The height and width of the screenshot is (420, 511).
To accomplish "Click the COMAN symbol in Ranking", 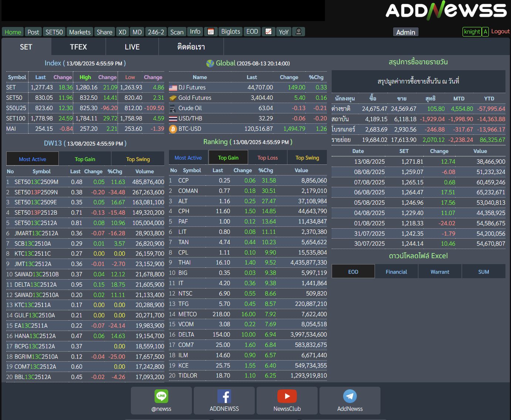I will click(188, 191).
